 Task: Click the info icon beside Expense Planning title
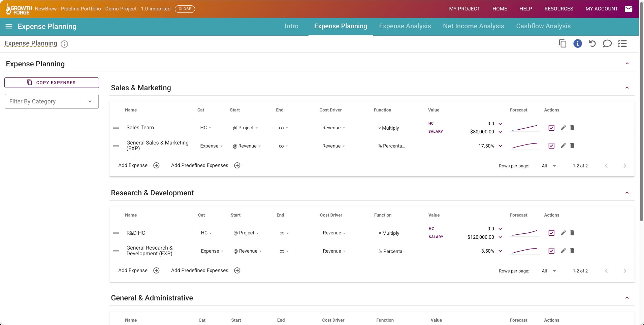[64, 44]
